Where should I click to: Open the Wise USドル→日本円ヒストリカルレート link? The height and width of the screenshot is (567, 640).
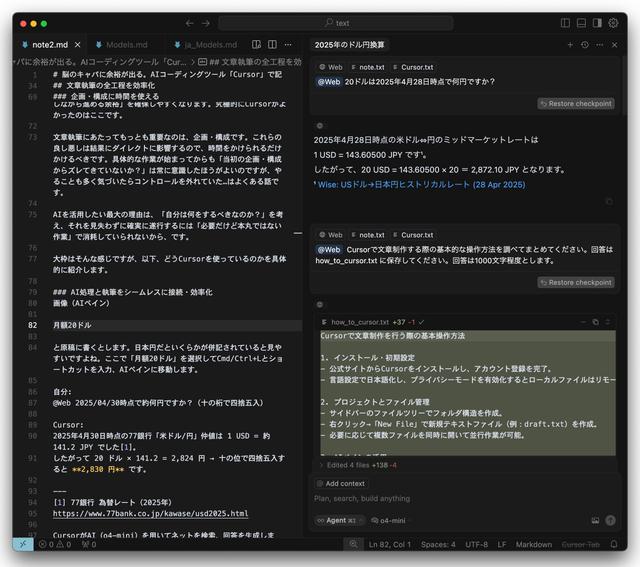(x=421, y=185)
